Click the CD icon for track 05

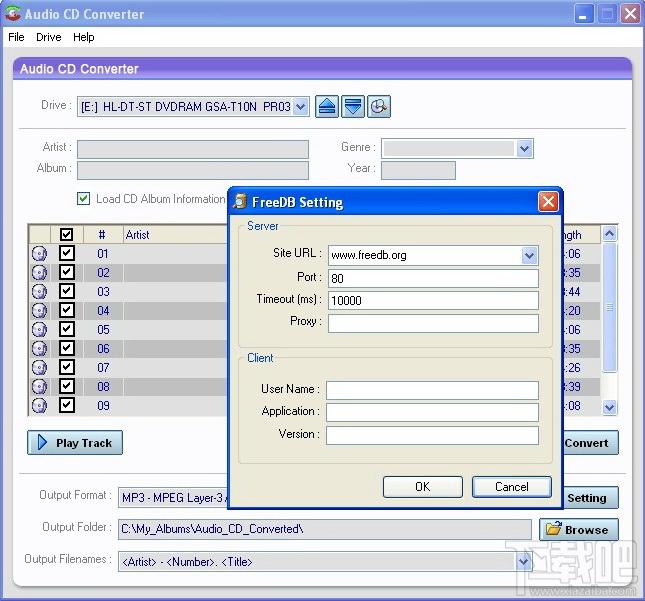[39, 330]
